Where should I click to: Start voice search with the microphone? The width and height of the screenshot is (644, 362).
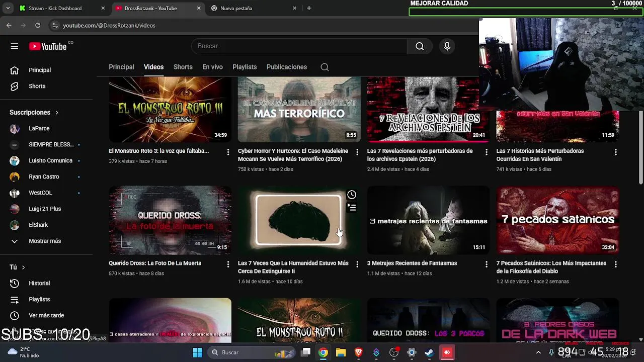click(447, 46)
